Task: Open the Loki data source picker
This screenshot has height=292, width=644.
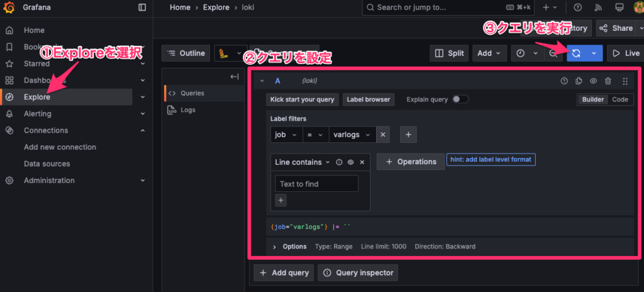Action: point(231,53)
